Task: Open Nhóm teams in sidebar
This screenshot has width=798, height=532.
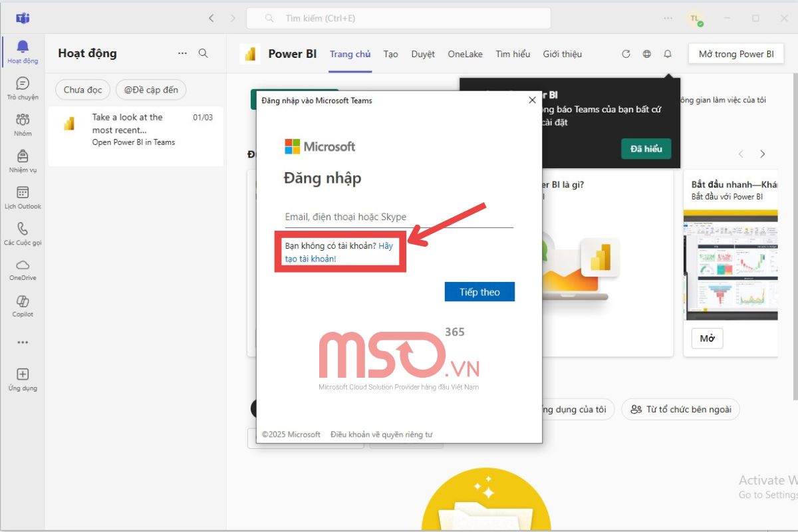Action: [x=23, y=124]
